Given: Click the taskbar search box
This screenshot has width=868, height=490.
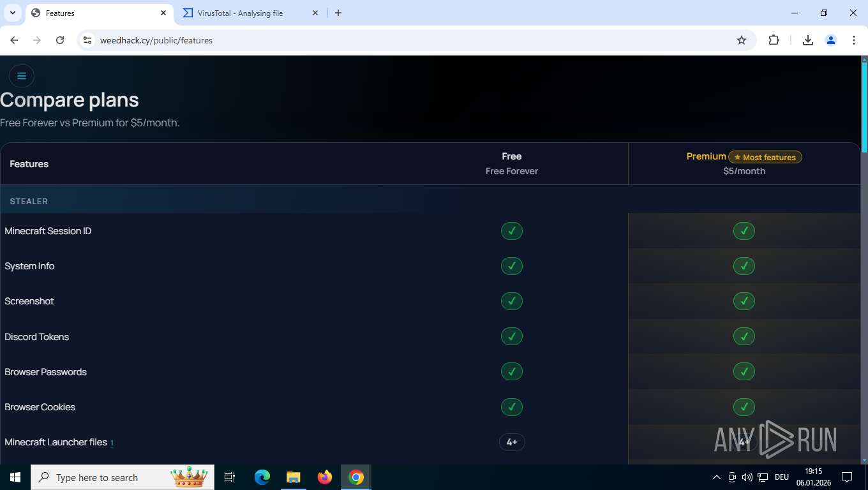Looking at the screenshot, I should pyautogui.click(x=123, y=477).
